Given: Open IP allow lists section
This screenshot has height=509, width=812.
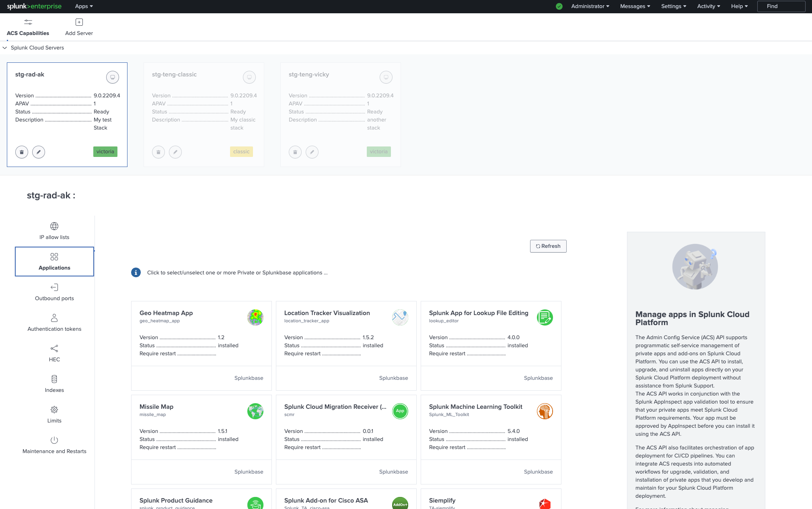Looking at the screenshot, I should click(x=54, y=231).
